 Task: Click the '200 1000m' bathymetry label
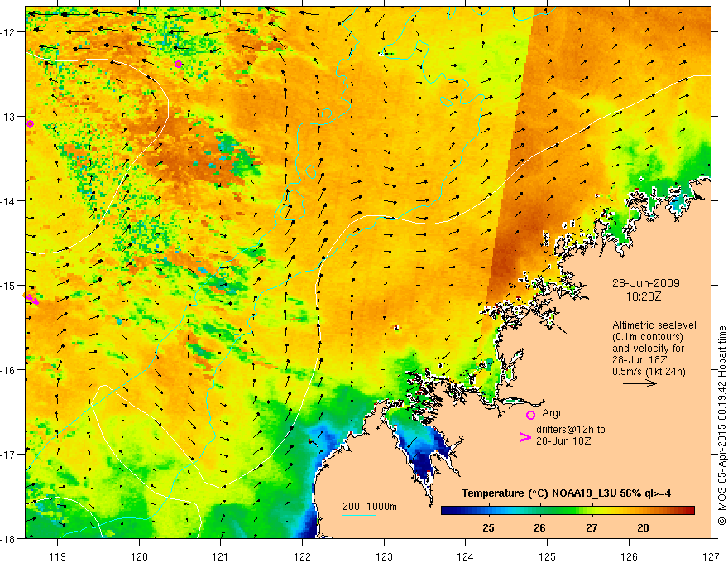(370, 507)
